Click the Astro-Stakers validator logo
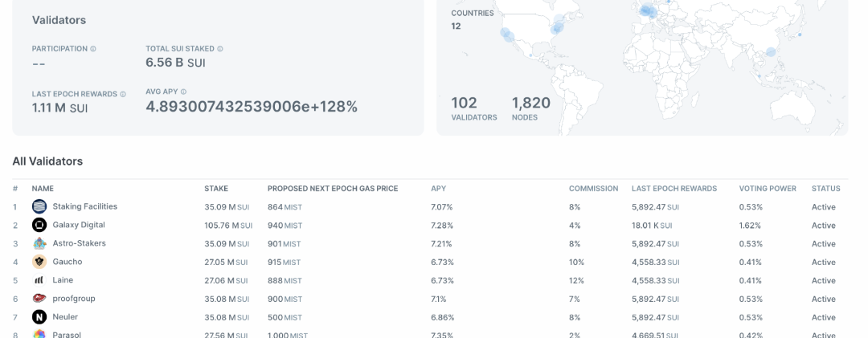This screenshot has height=338, width=868. coord(39,243)
